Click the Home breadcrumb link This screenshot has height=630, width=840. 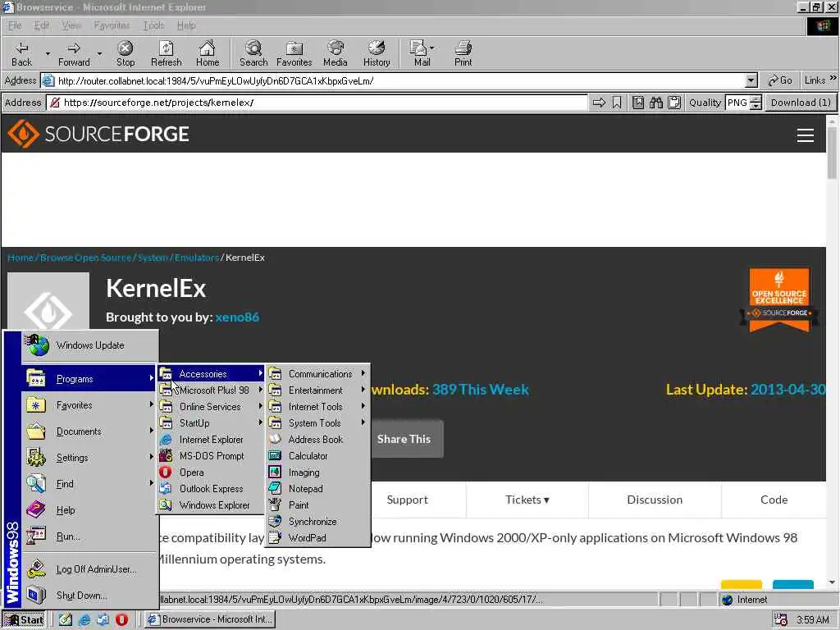click(x=21, y=258)
